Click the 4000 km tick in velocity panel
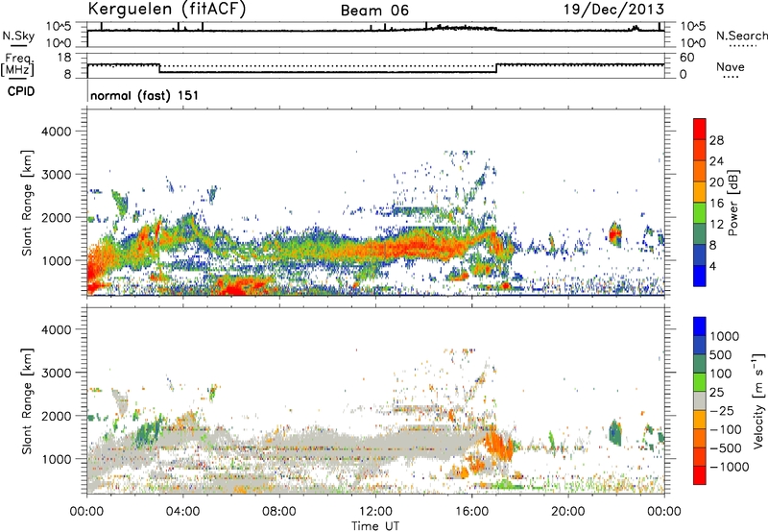The width and height of the screenshot is (768, 532). pyautogui.click(x=56, y=329)
